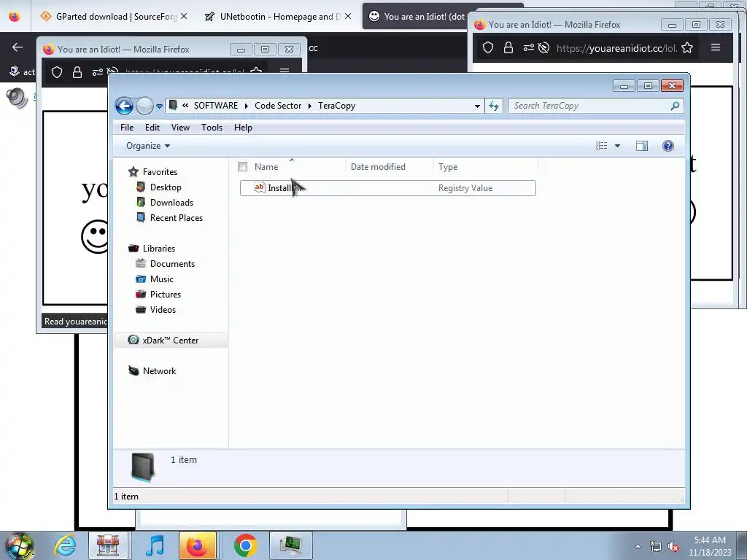Click Code Sector in the breadcrumb
The width and height of the screenshot is (747, 560).
(x=278, y=106)
